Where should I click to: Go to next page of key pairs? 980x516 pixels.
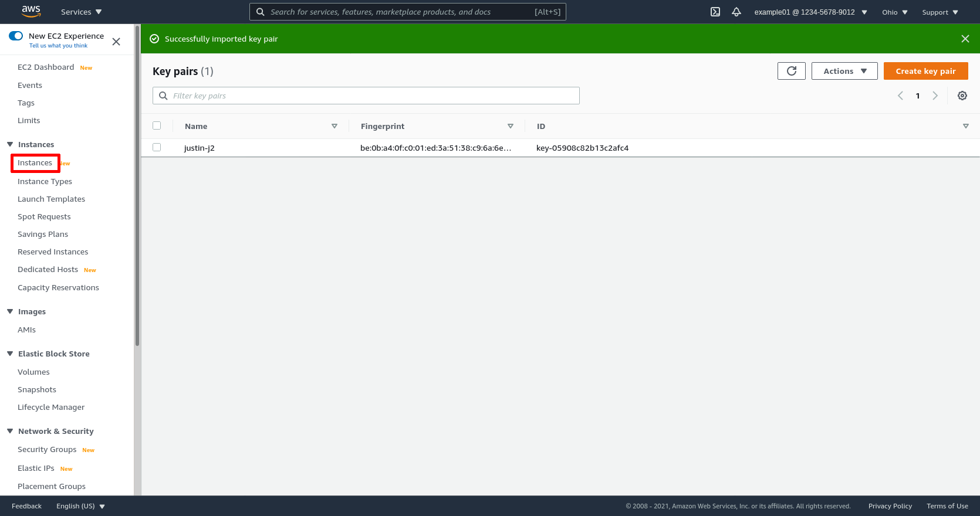[x=935, y=96]
